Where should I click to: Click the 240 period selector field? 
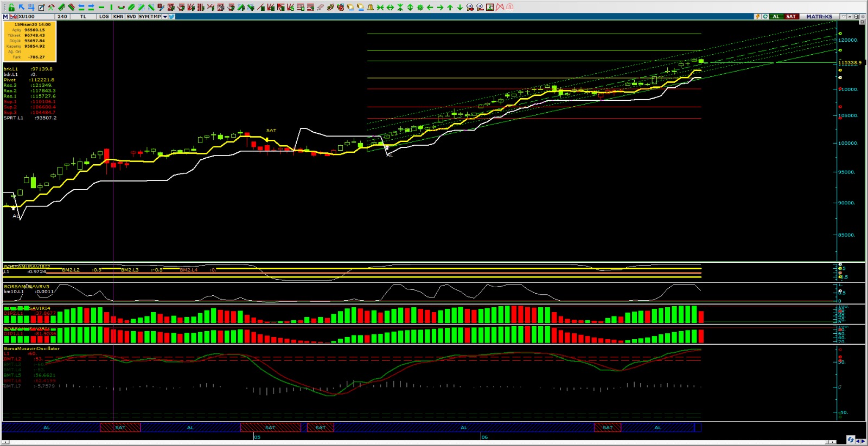pos(63,17)
